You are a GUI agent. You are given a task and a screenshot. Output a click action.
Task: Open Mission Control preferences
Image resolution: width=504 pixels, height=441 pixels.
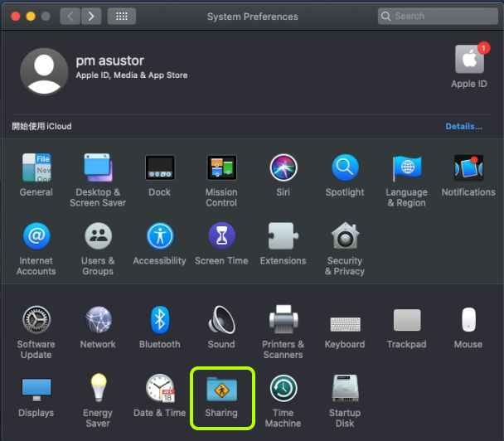tap(221, 167)
